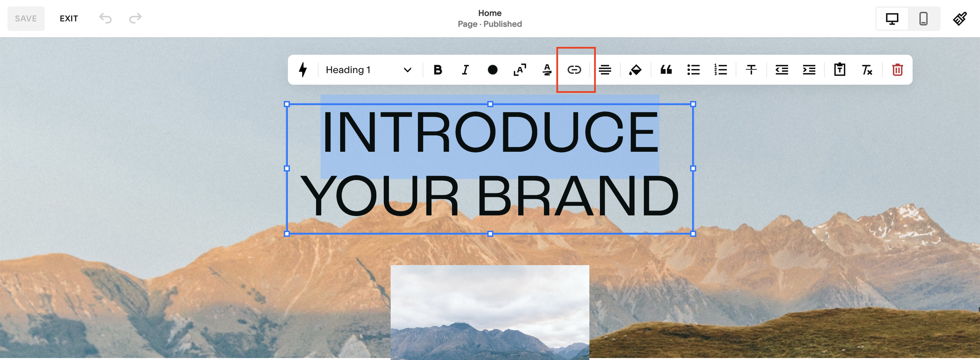Click the SAVE button

[x=26, y=18]
